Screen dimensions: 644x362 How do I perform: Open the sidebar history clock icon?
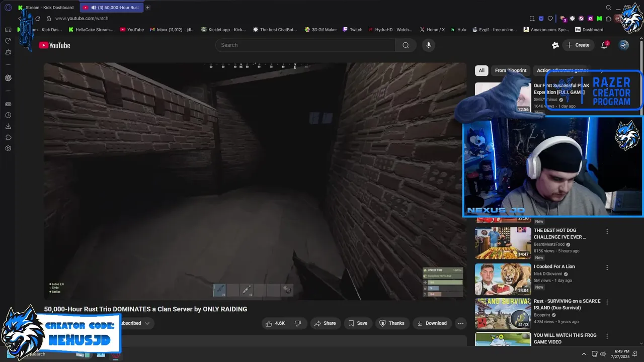click(x=8, y=115)
